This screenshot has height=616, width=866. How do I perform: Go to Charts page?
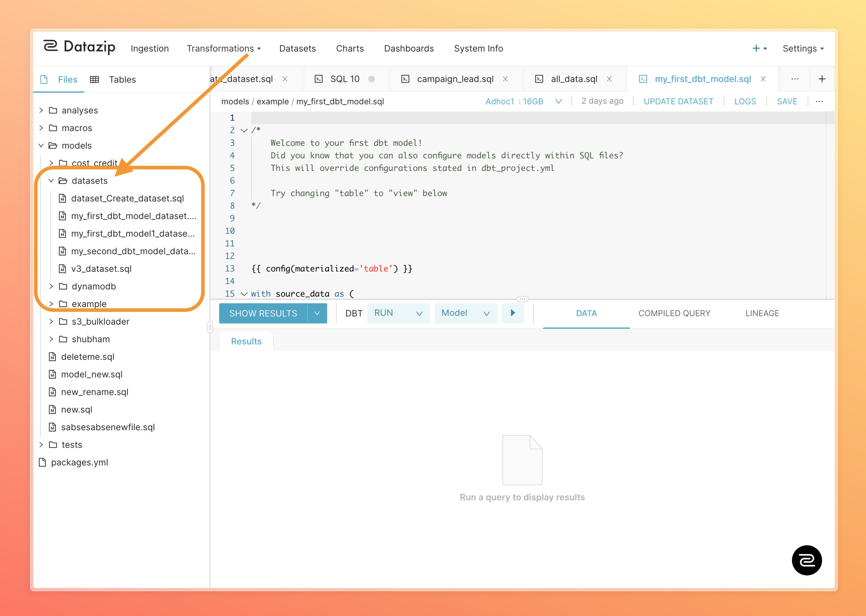[x=350, y=49]
